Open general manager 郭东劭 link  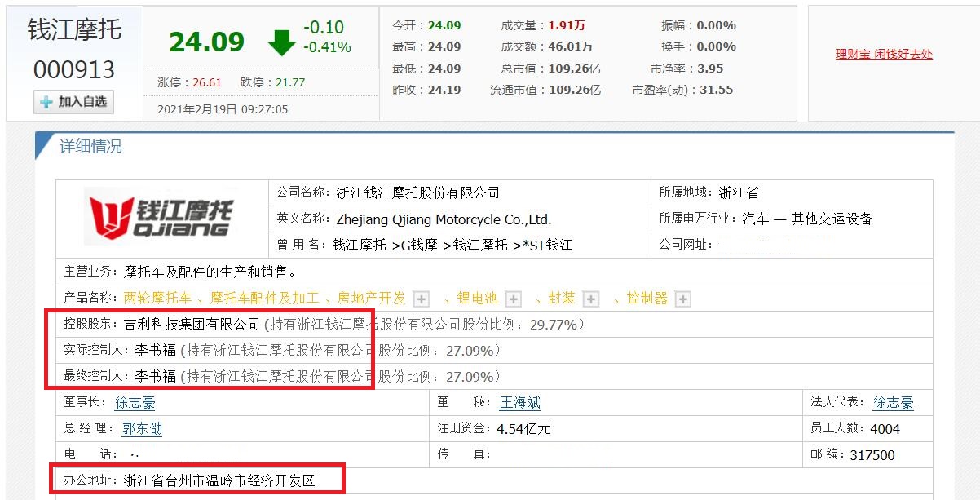[143, 428]
